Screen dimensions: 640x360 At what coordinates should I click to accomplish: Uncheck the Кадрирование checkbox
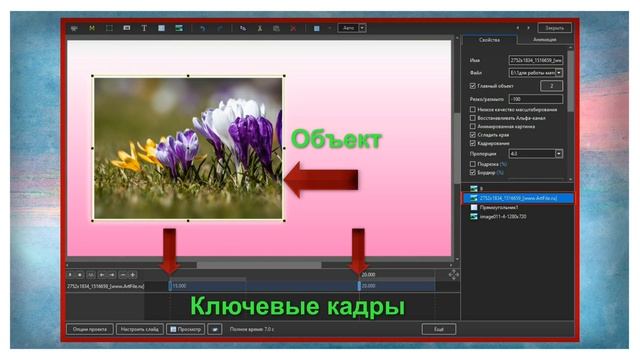(x=473, y=143)
